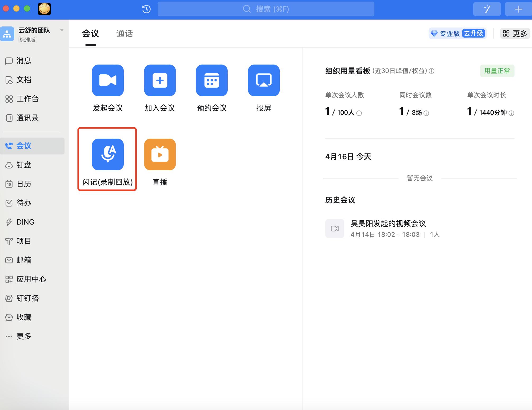
Task: Expand the 云舒的团队 team dropdown arrow
Action: tap(62, 30)
